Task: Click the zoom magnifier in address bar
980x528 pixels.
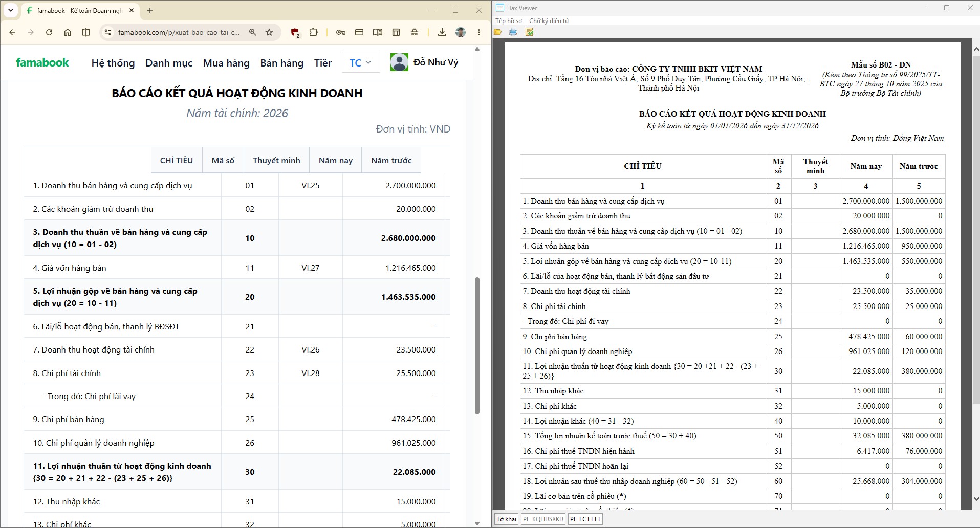Action: tap(253, 32)
